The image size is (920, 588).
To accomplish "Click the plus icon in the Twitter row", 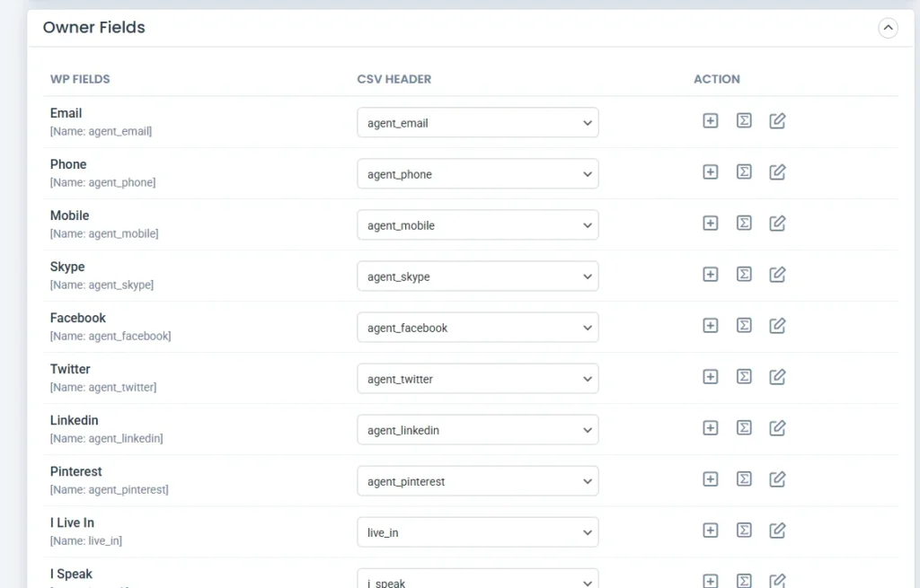I will click(x=710, y=377).
